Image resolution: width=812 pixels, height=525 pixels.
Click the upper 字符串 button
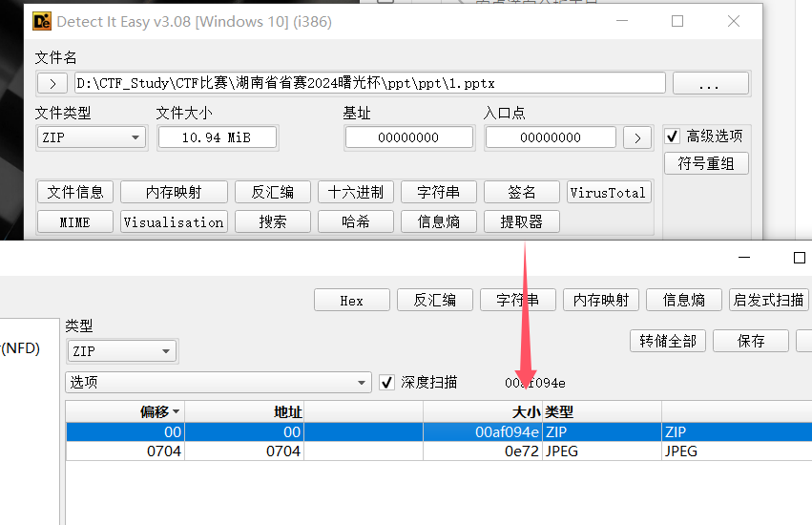pyautogui.click(x=439, y=192)
